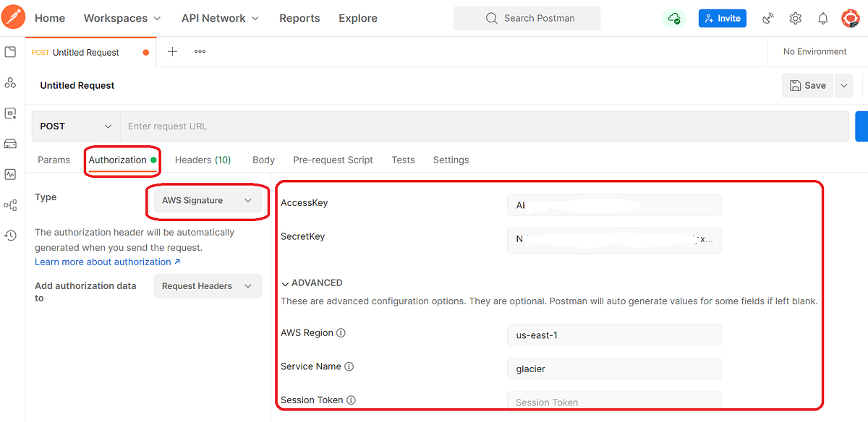Open the Reports menu
Viewport: 868px width, 422px height.
(299, 18)
